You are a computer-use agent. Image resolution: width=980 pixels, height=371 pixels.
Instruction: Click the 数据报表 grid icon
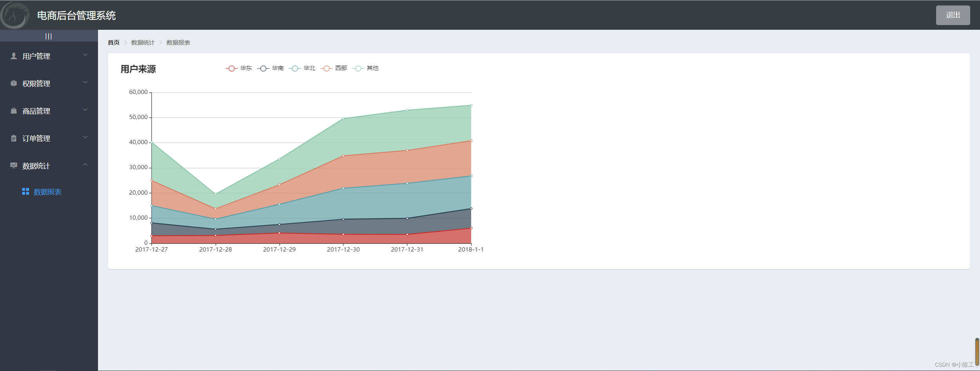pos(25,192)
